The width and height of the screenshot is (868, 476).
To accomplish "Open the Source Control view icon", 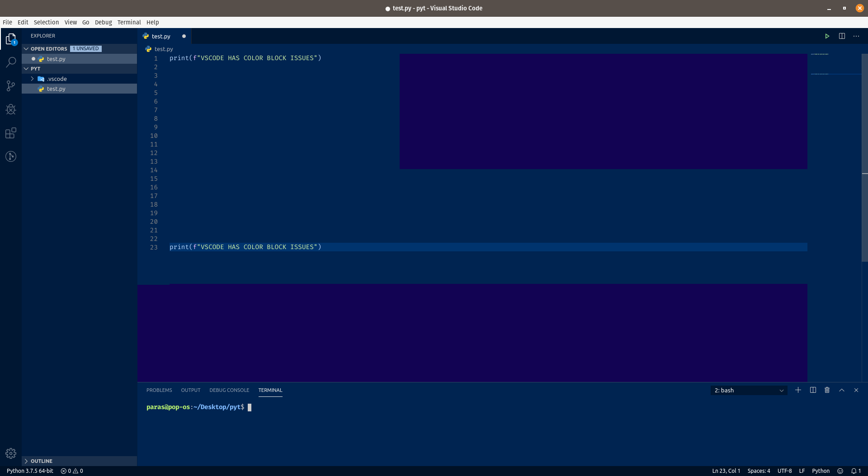I will pyautogui.click(x=11, y=86).
